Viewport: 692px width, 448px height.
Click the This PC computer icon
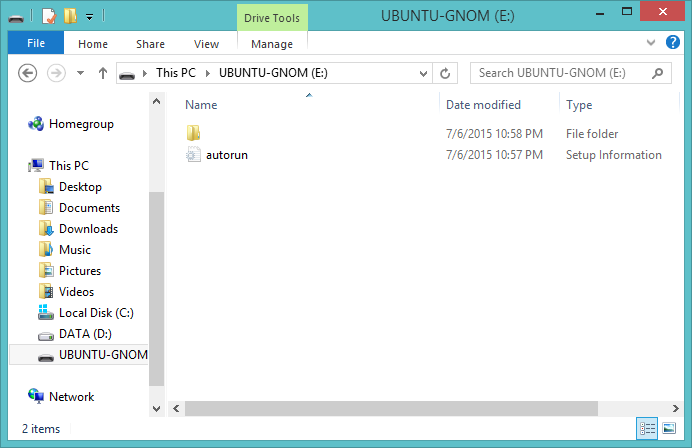(x=36, y=166)
